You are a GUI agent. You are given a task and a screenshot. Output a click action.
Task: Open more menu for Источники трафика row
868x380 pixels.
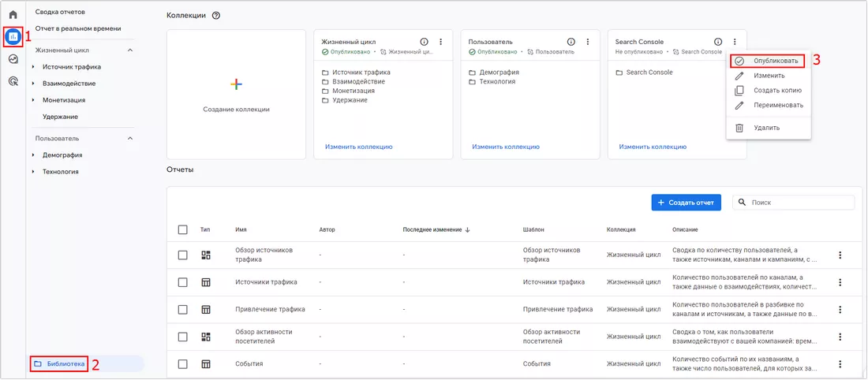840,282
